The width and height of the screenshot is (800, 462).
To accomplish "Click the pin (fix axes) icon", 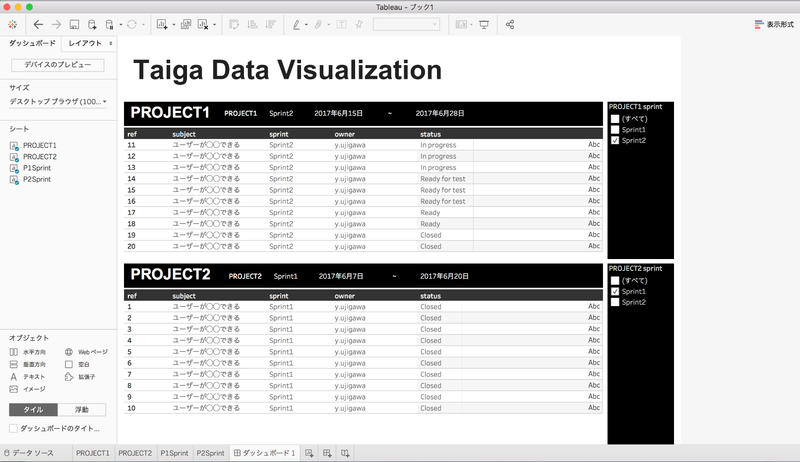I will tap(359, 24).
